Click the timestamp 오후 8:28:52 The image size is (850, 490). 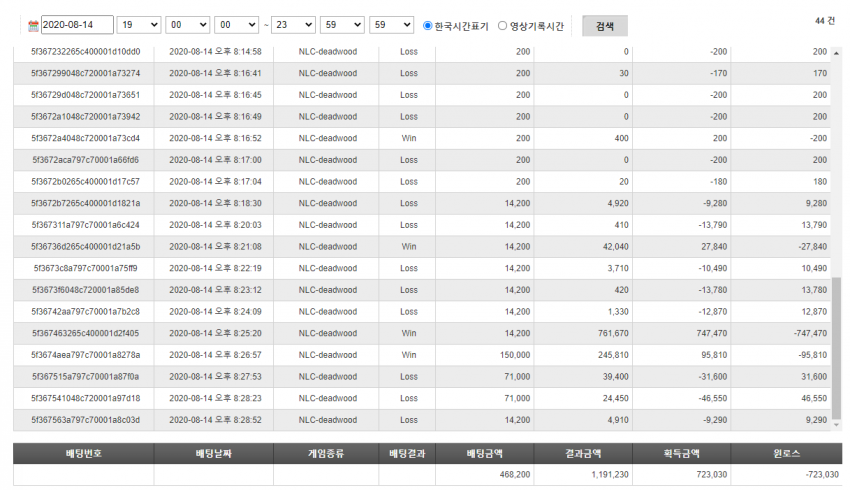[x=239, y=420]
